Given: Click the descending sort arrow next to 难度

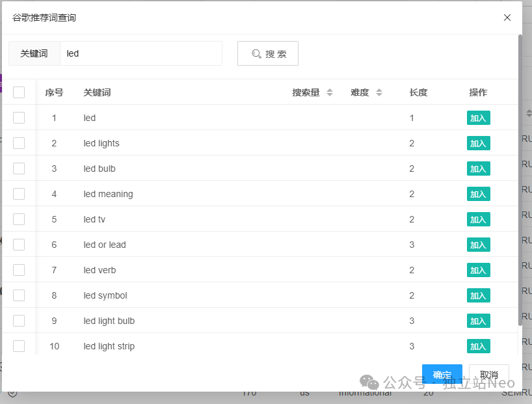Looking at the screenshot, I should 379,95.
